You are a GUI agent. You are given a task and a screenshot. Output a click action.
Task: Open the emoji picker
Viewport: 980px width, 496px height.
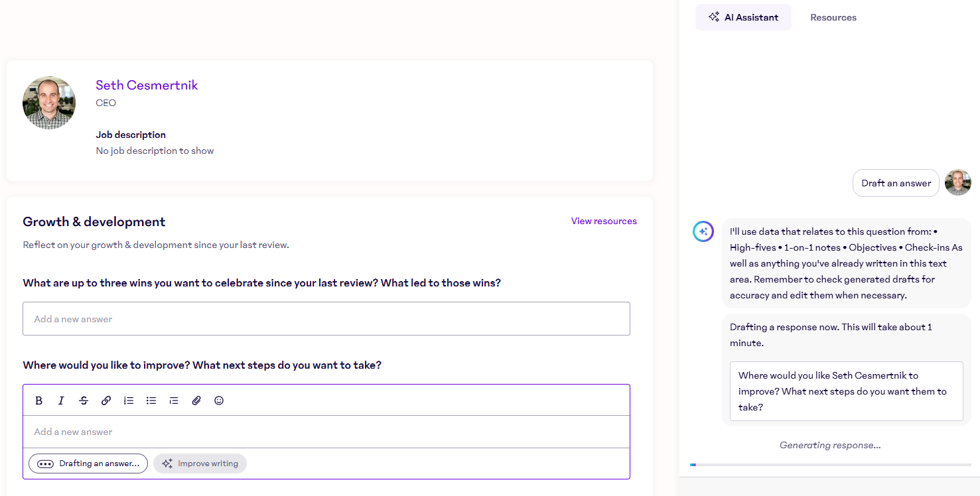tap(219, 401)
